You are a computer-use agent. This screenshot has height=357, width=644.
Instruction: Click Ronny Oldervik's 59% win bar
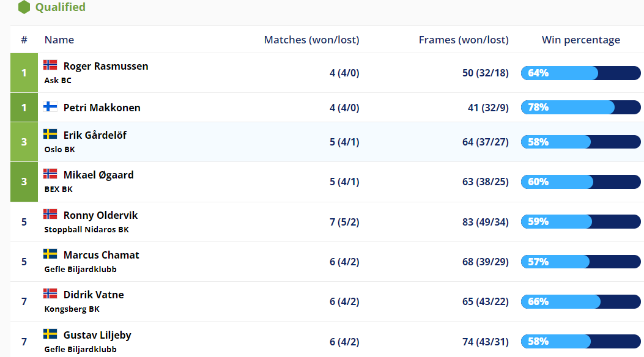(581, 221)
